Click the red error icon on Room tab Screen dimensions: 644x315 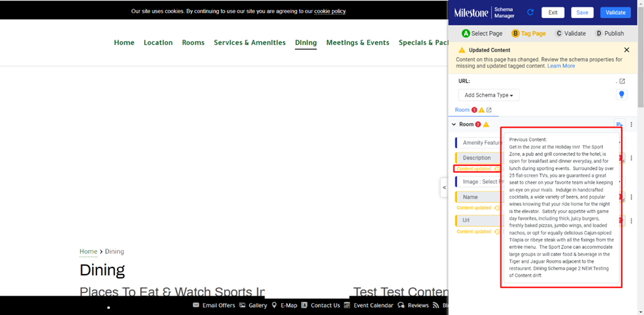click(x=474, y=111)
